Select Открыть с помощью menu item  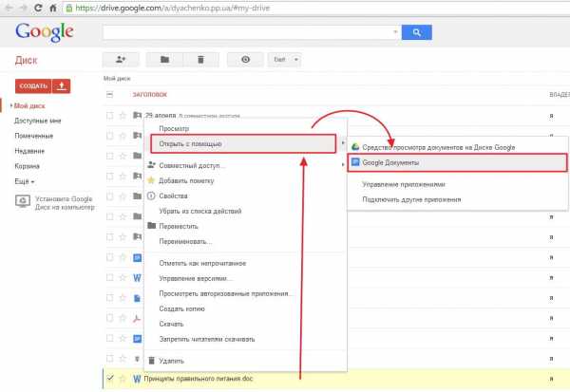(x=243, y=144)
